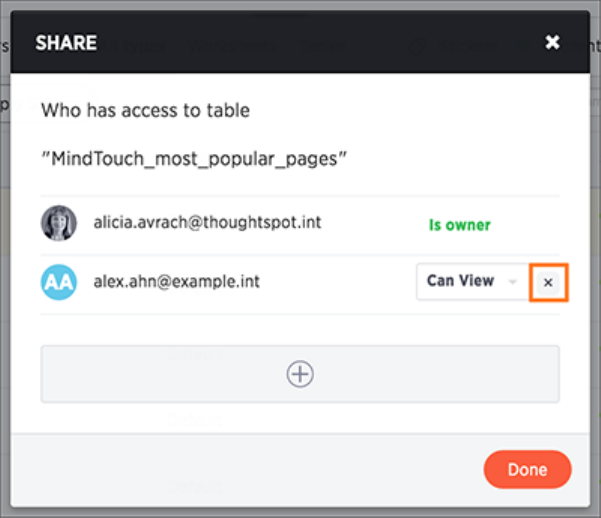601x518 pixels.
Task: Remove alex.ahn@example.int from sharing
Action: click(x=548, y=282)
